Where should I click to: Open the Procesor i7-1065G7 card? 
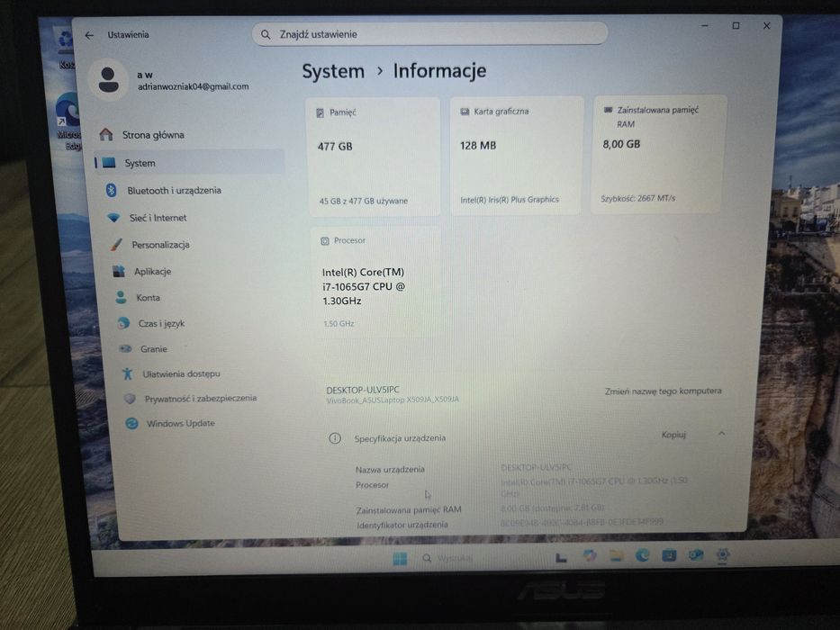click(x=375, y=283)
